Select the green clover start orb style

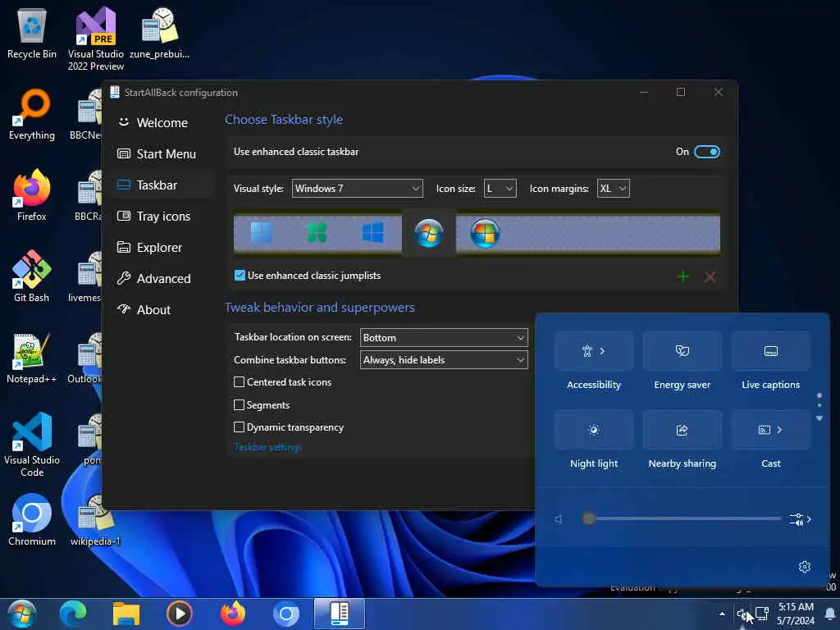(317, 233)
